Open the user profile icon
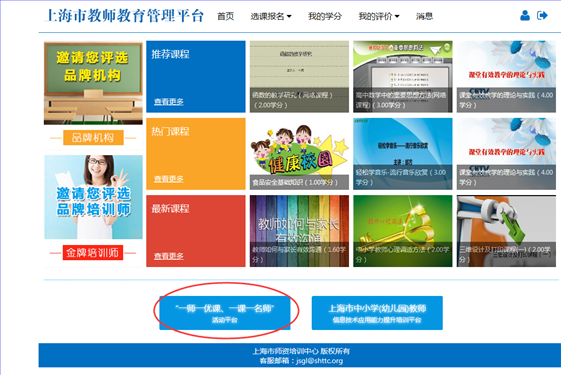Image resolution: width=561 pixels, height=375 pixels. pyautogui.click(x=525, y=15)
